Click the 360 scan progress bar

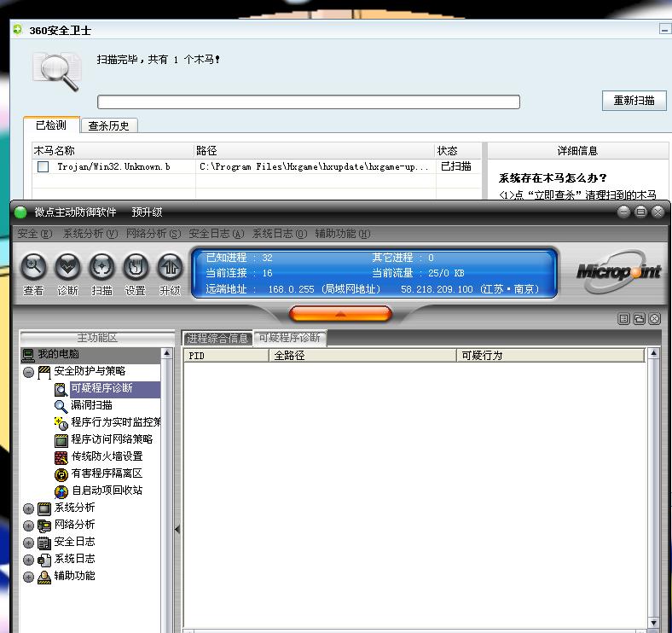pyautogui.click(x=309, y=102)
